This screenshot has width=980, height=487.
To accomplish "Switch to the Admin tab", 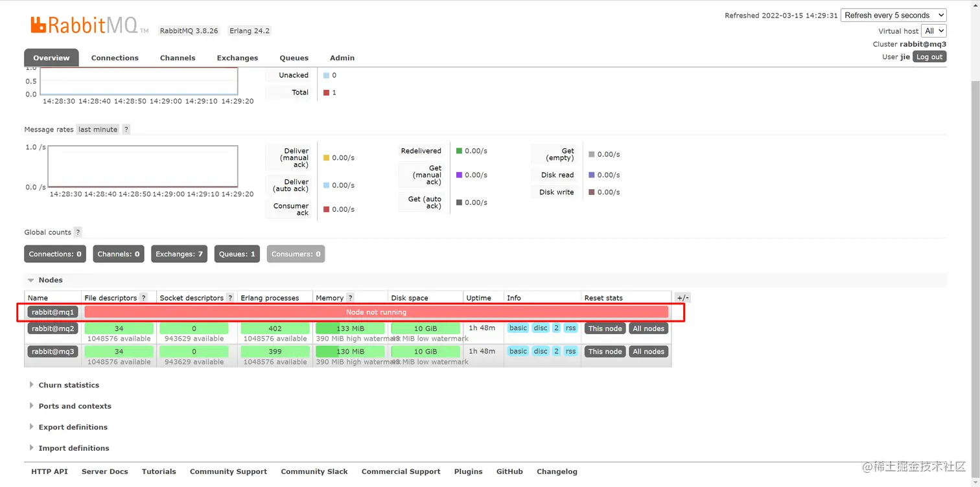I will point(342,58).
